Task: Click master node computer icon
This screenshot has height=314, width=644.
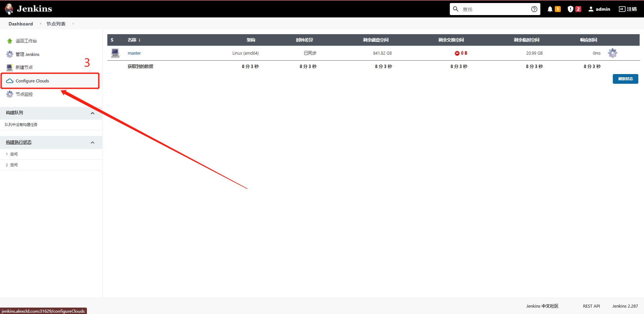Action: pyautogui.click(x=115, y=53)
